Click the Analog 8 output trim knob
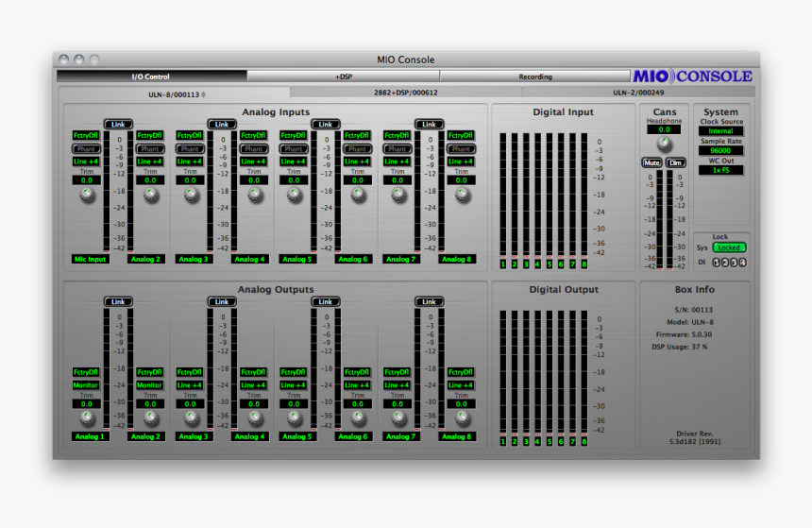This screenshot has width=812, height=528. click(x=462, y=418)
